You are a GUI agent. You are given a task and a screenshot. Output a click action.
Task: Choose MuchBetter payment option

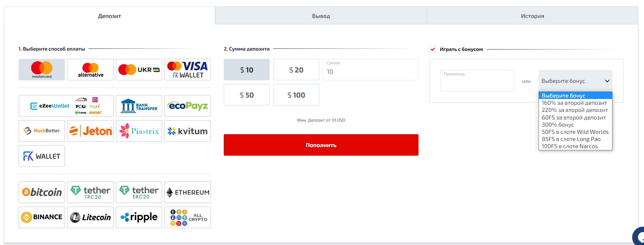(x=42, y=131)
